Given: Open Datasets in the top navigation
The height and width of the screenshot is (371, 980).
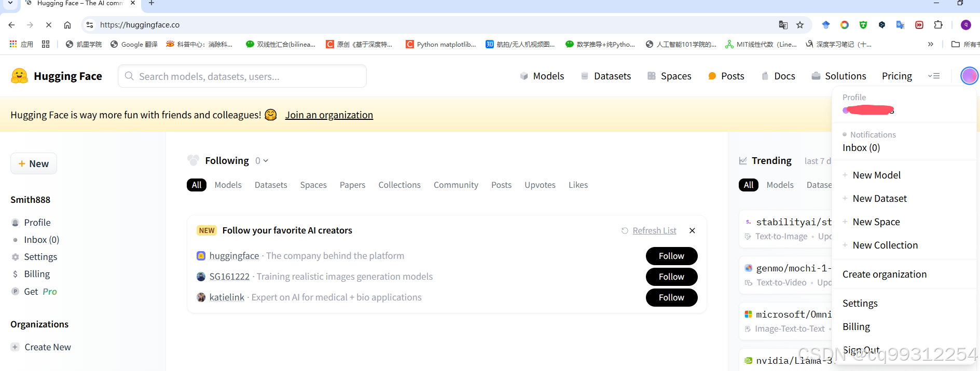Looking at the screenshot, I should coord(605,76).
